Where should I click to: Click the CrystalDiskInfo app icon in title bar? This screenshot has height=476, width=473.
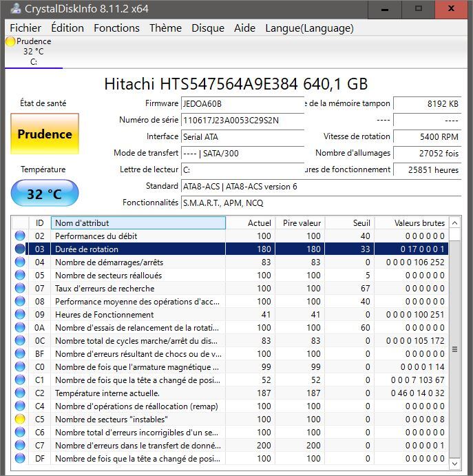15,9
